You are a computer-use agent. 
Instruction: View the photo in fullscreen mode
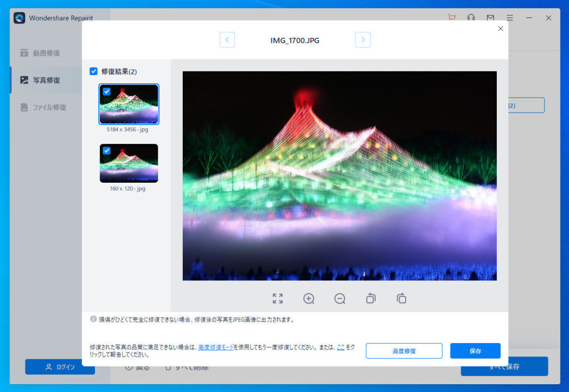pos(278,298)
